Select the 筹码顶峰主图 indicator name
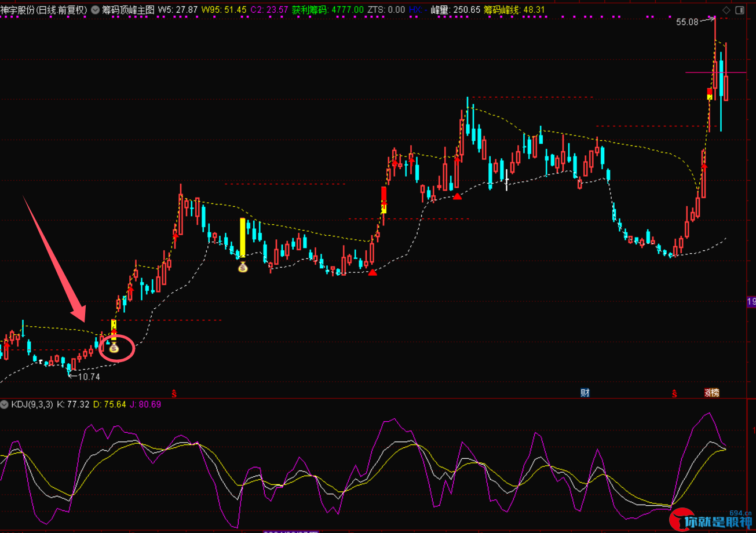 [x=129, y=10]
